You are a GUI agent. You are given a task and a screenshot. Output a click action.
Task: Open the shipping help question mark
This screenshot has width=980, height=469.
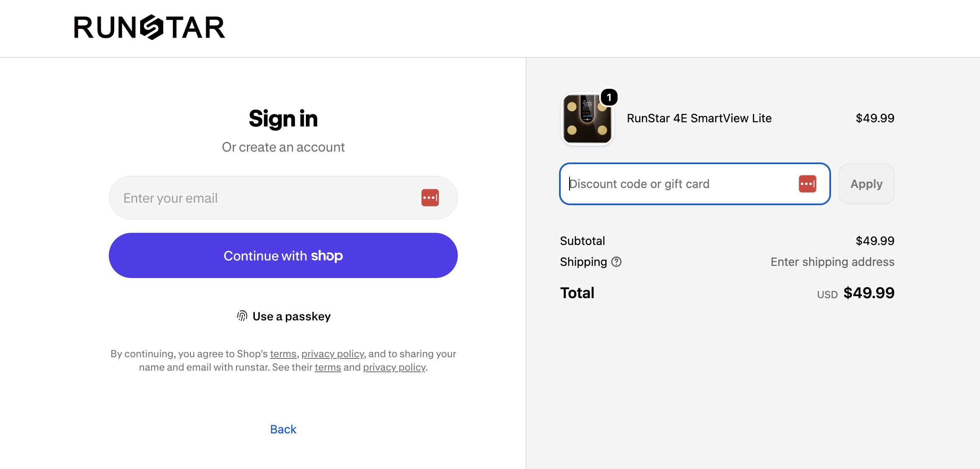[x=616, y=262]
